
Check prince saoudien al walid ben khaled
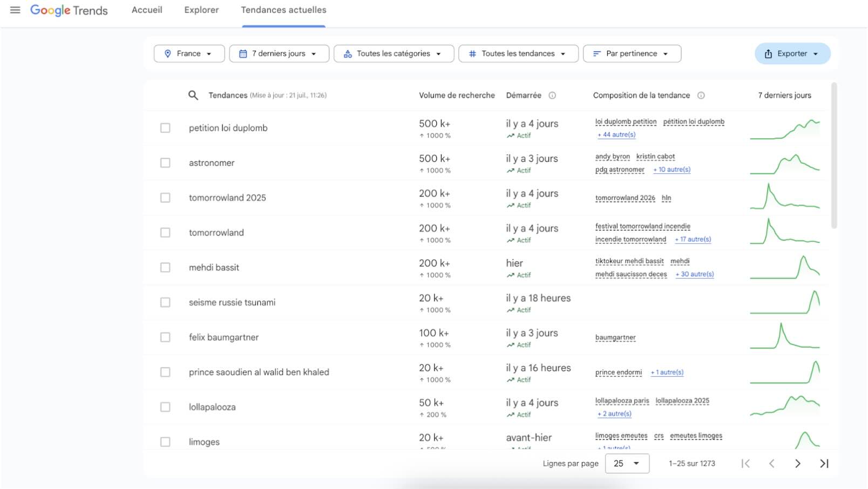tap(165, 372)
